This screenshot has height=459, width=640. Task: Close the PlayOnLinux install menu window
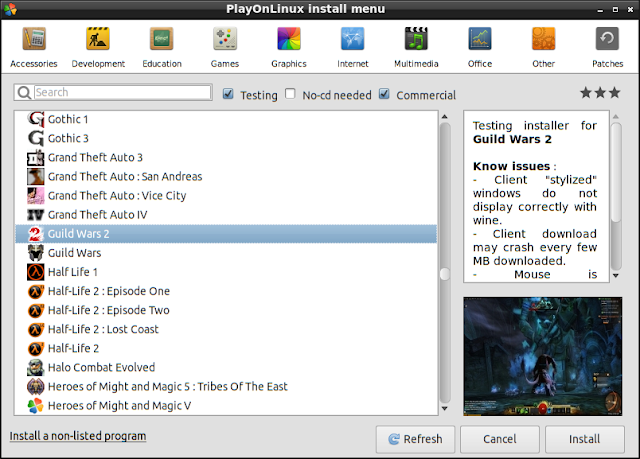click(630, 9)
